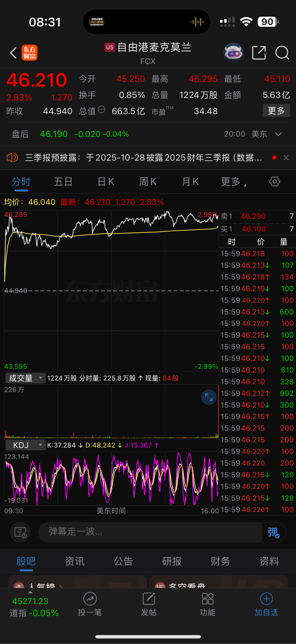Open the robot assistant avatar

pyautogui.click(x=234, y=53)
